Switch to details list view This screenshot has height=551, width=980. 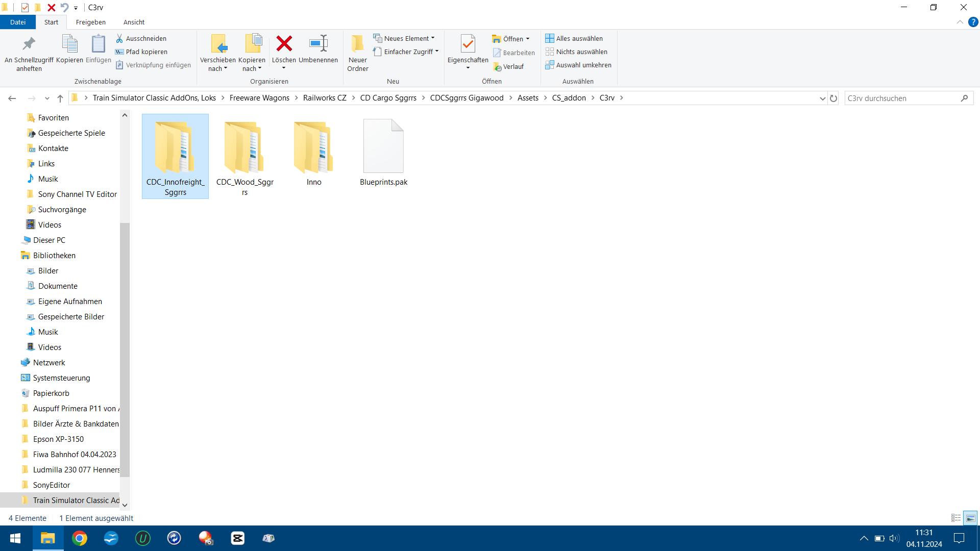click(x=956, y=518)
